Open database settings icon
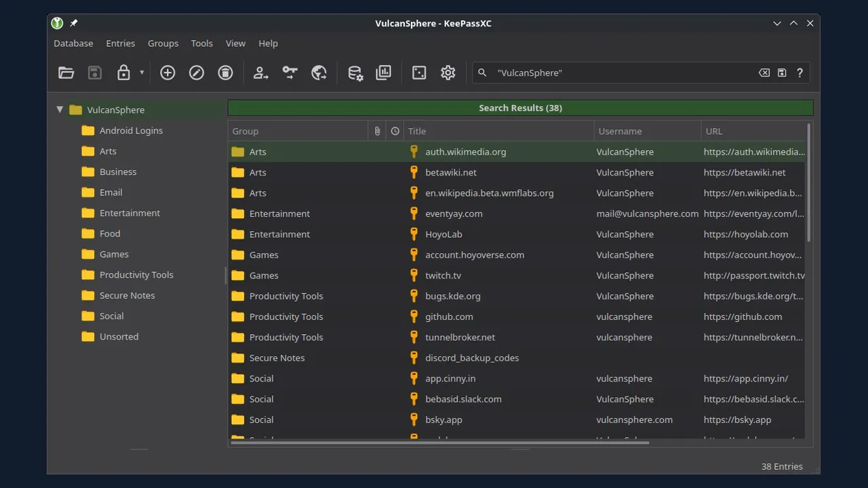The height and width of the screenshot is (488, 868). pos(355,73)
